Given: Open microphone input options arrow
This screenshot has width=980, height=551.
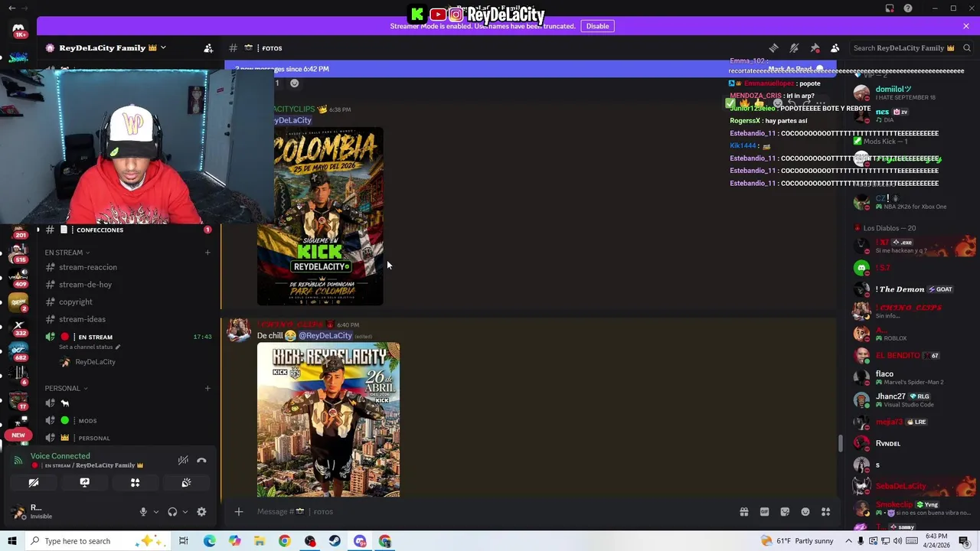Looking at the screenshot, I should pyautogui.click(x=155, y=512).
